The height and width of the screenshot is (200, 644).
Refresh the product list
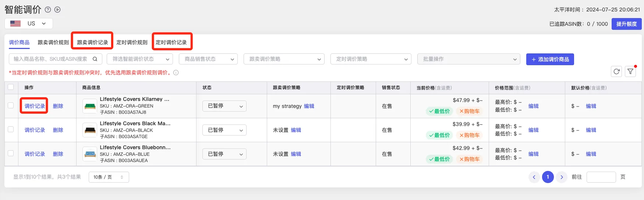click(616, 71)
